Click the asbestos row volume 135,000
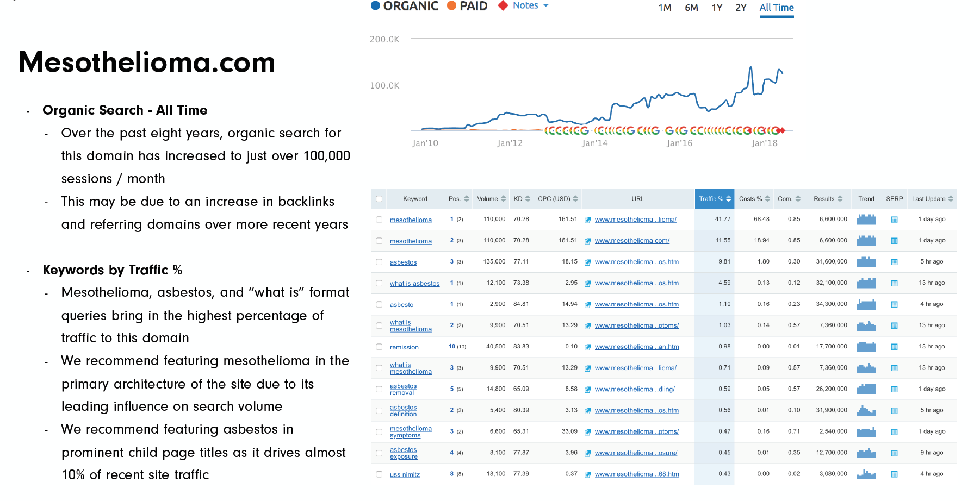The height and width of the screenshot is (501, 980). (x=494, y=261)
